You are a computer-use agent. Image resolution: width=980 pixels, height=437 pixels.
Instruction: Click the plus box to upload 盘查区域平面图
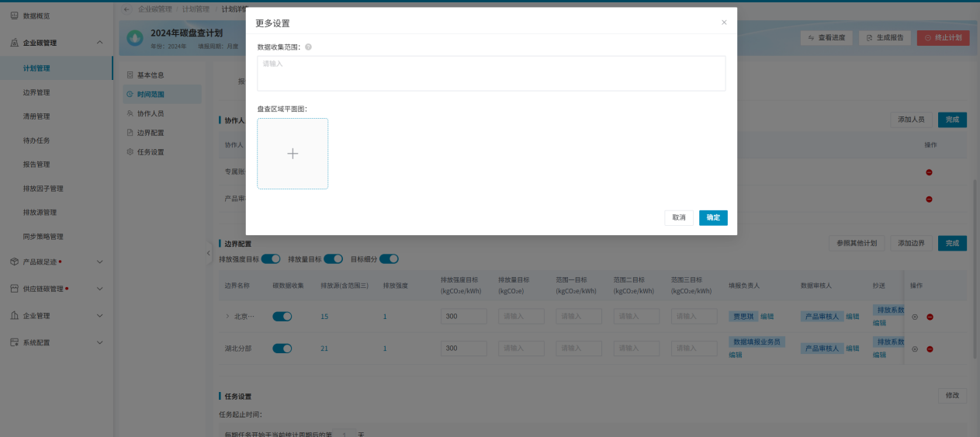click(x=293, y=154)
